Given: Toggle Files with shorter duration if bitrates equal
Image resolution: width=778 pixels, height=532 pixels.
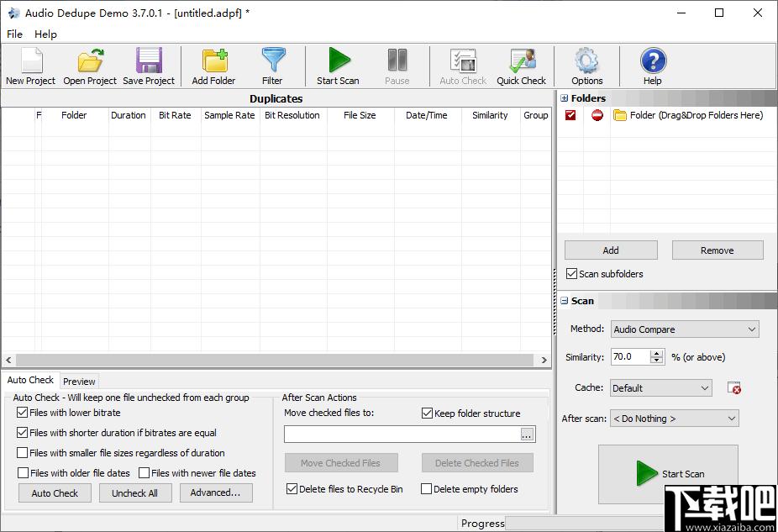Looking at the screenshot, I should (x=22, y=432).
